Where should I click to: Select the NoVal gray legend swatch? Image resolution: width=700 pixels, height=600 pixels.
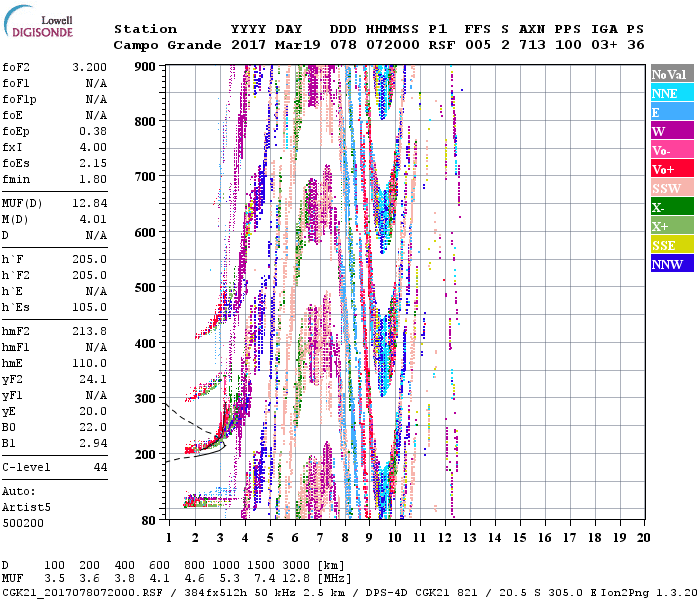[x=672, y=74]
